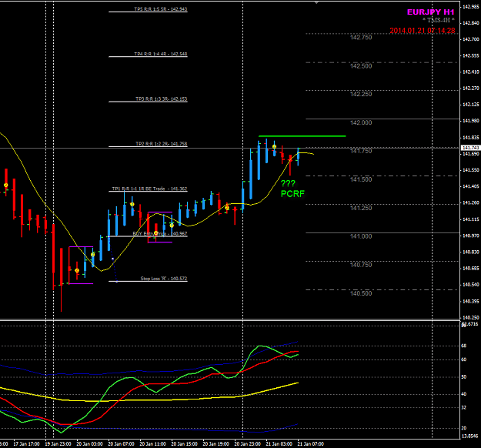This screenshot has height=448, width=481.
Task: Click the 141.500 round-number level label
Action: click(361, 179)
